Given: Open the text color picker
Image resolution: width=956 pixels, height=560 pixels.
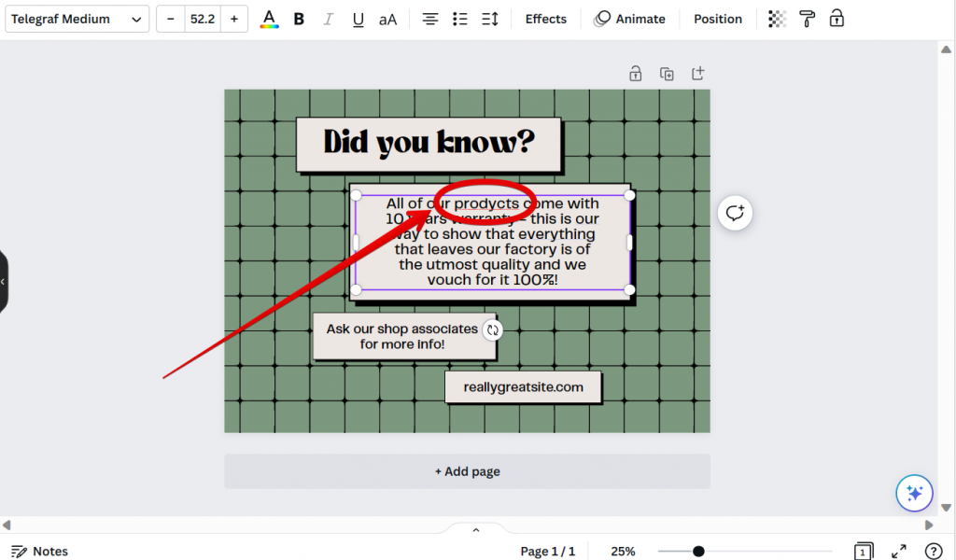Looking at the screenshot, I should pos(269,19).
